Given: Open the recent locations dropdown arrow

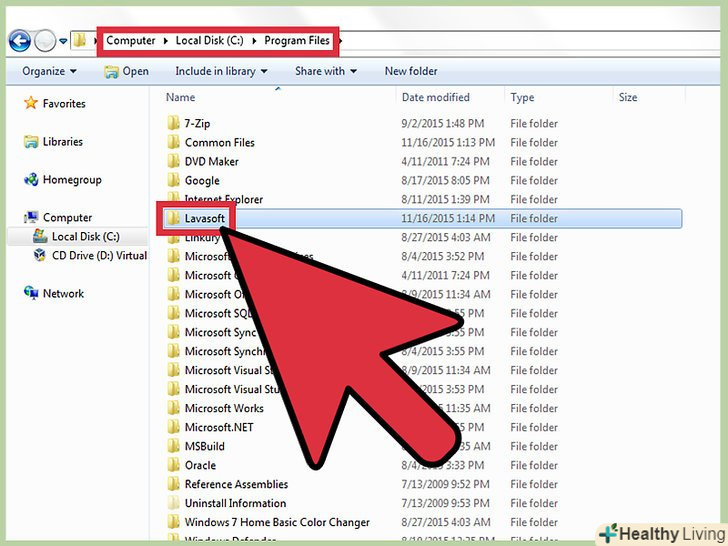Looking at the screenshot, I should pyautogui.click(x=63, y=41).
